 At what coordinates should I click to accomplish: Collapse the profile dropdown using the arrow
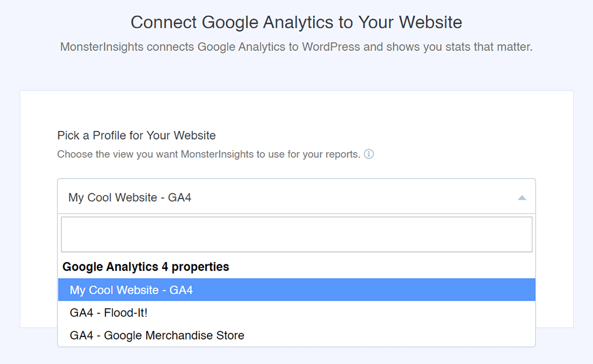522,198
